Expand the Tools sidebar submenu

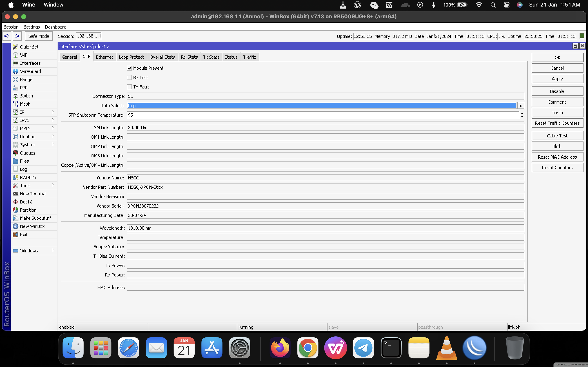(52, 185)
